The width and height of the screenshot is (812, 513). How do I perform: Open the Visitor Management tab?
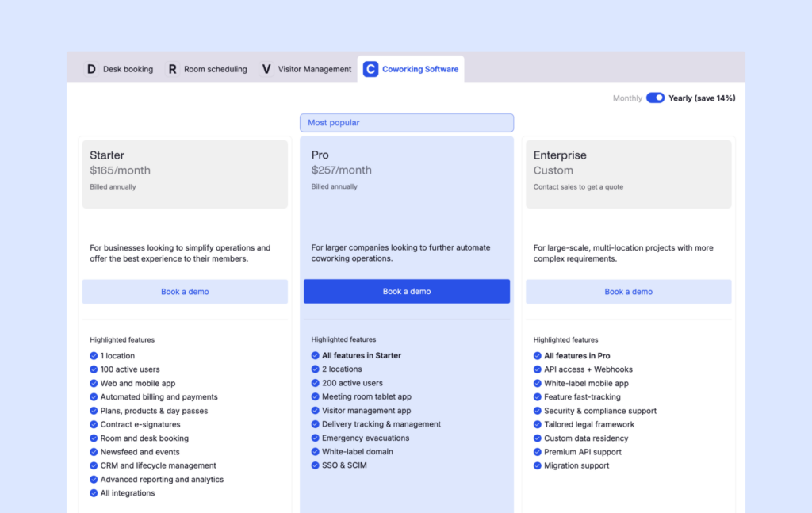pyautogui.click(x=314, y=69)
